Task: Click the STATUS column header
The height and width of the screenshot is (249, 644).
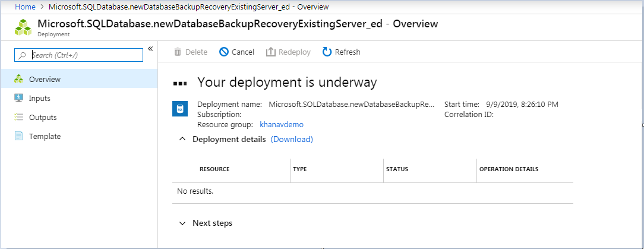Action: coord(397,169)
